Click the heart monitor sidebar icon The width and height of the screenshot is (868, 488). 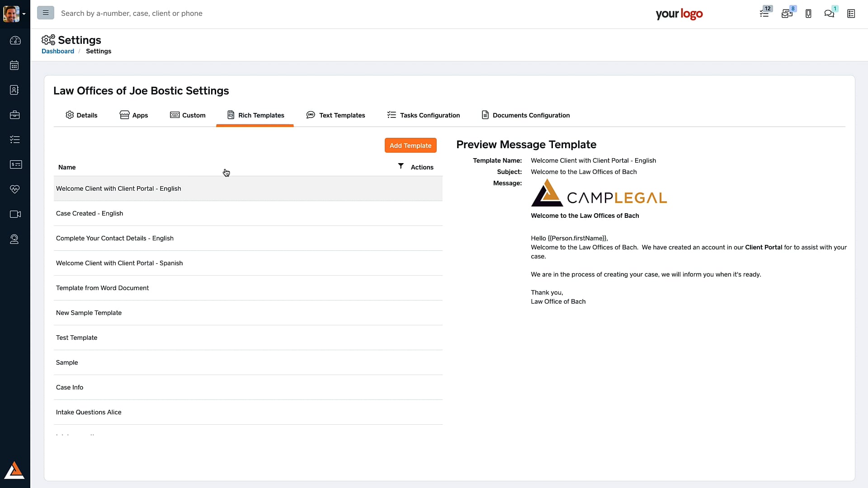click(x=15, y=189)
